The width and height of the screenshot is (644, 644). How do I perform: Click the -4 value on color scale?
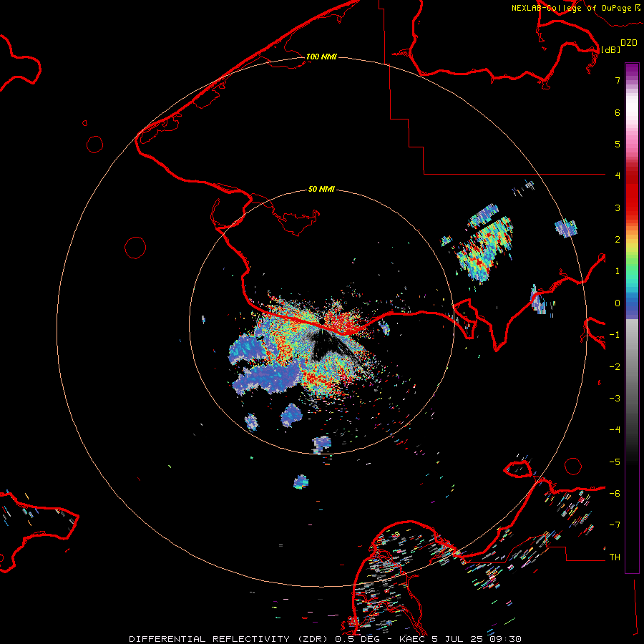(x=615, y=430)
